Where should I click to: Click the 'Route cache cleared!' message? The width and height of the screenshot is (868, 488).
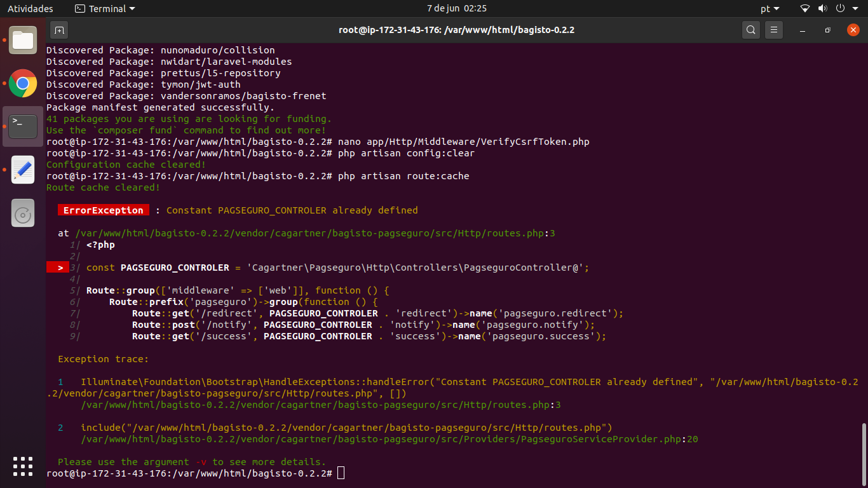(x=104, y=187)
